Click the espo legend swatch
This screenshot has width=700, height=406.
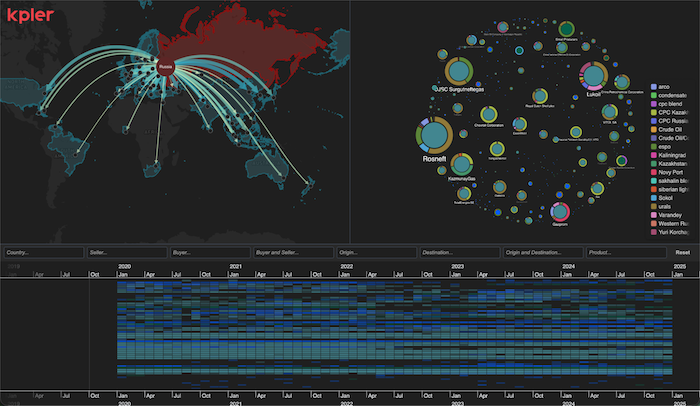click(x=654, y=146)
